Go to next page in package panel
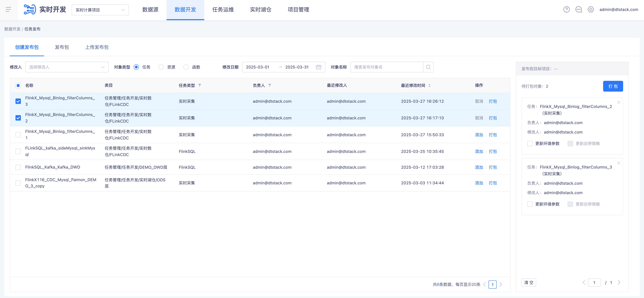This screenshot has width=644, height=298. click(619, 283)
